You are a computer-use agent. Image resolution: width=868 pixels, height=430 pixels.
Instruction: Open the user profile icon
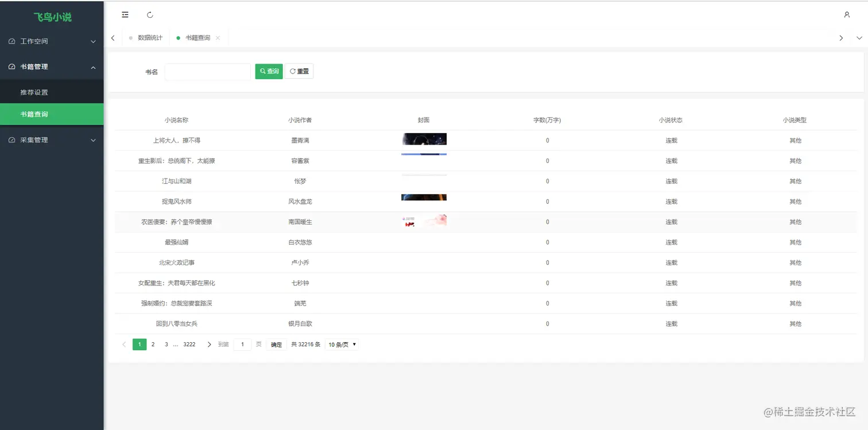point(847,15)
